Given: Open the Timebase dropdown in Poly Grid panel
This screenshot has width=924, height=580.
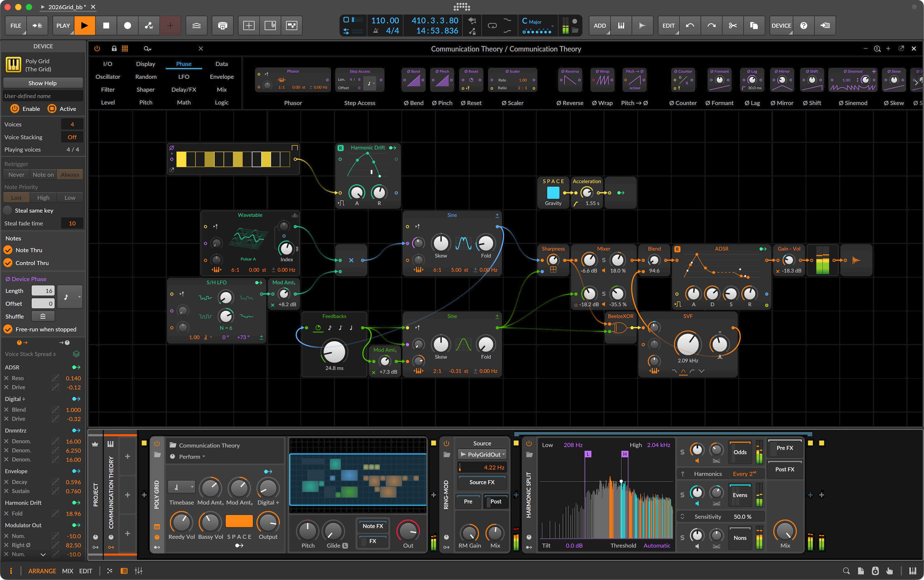Looking at the screenshot, I should (181, 486).
